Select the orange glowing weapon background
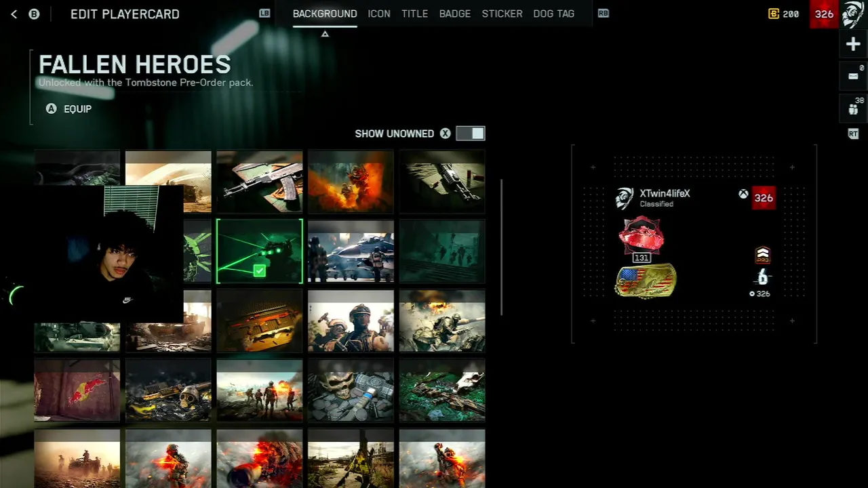The width and height of the screenshot is (868, 488). [x=259, y=321]
